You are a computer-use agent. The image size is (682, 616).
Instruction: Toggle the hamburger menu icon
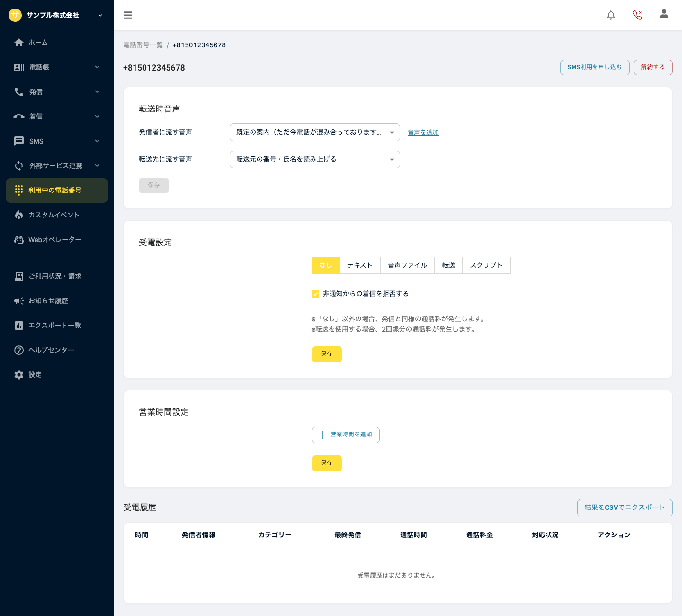pos(128,15)
